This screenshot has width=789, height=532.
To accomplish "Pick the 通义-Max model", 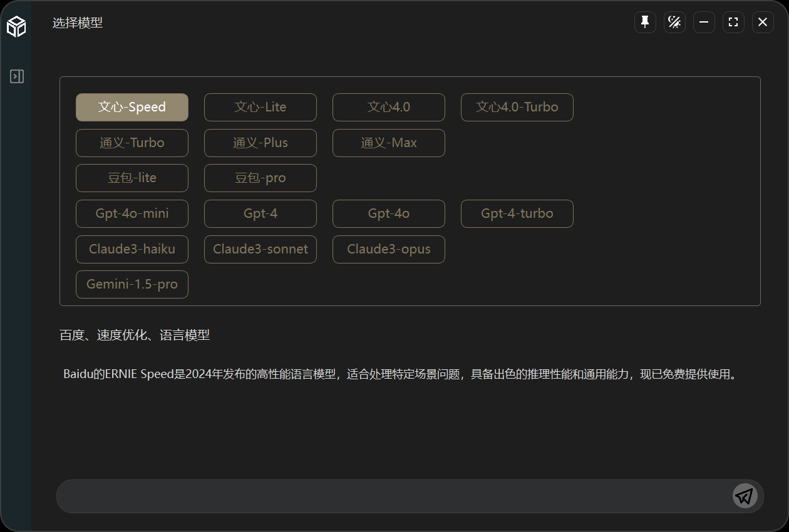I will 389,143.
